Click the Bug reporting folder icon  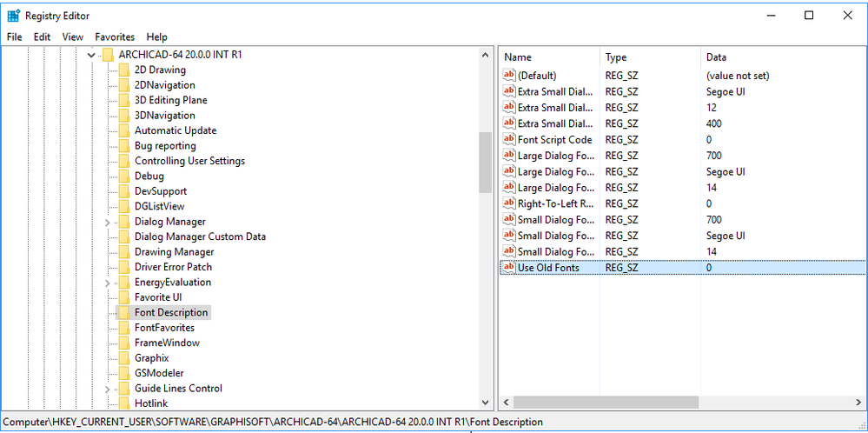(x=124, y=146)
